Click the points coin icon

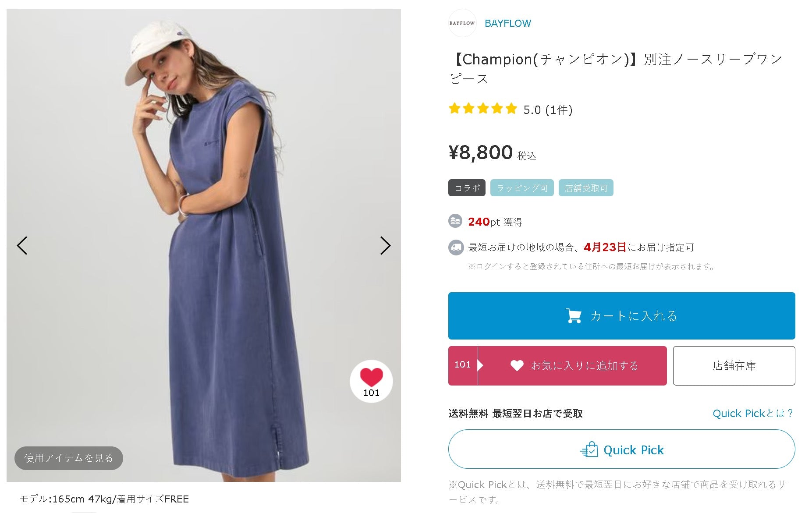[x=455, y=221]
